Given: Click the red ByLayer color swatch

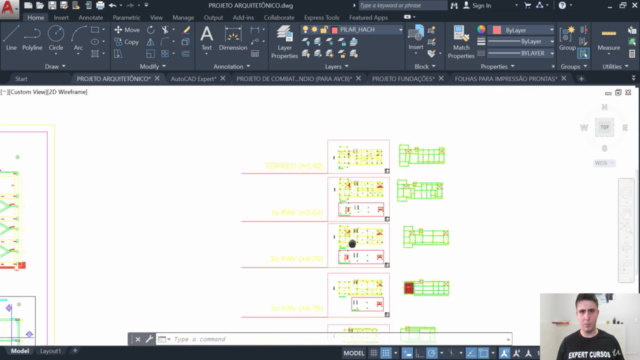Looking at the screenshot, I should [x=497, y=30].
